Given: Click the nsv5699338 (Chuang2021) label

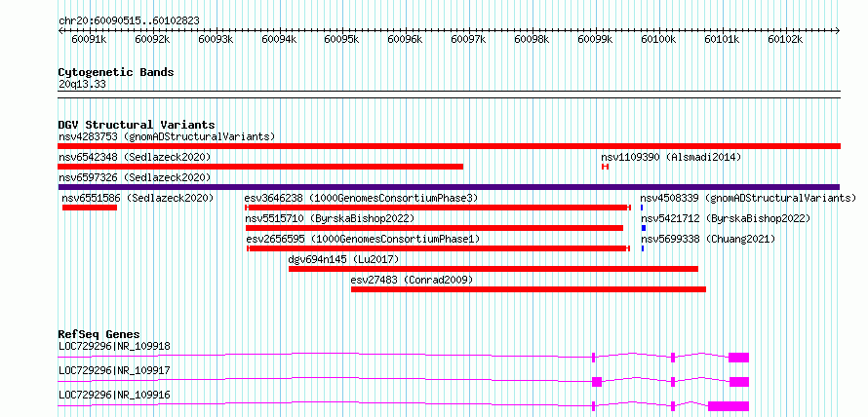Looking at the screenshot, I should pos(708,239).
